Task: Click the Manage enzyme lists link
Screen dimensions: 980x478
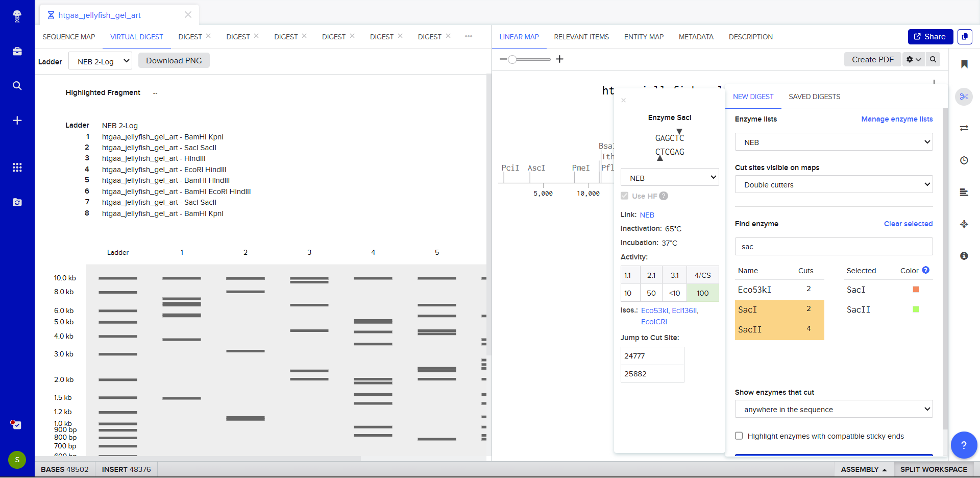Action: (x=896, y=119)
